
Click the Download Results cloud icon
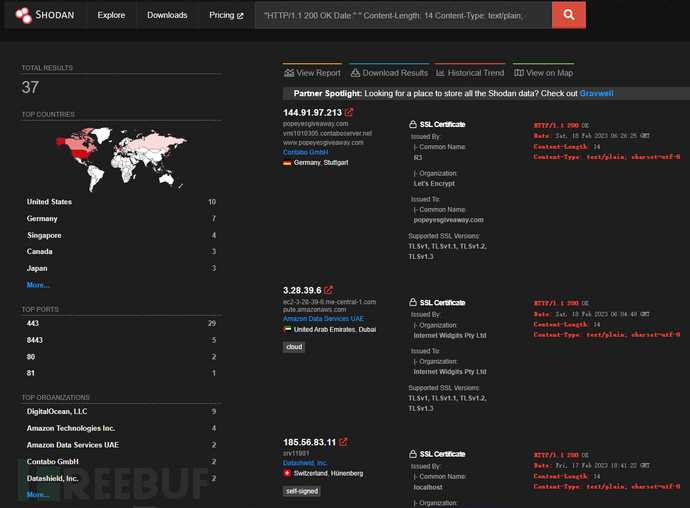(x=355, y=72)
